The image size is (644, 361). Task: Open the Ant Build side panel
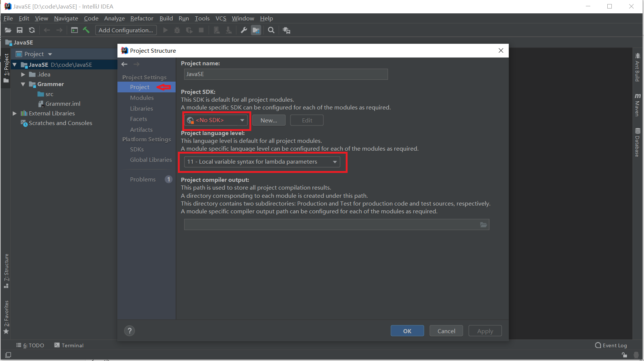click(637, 67)
